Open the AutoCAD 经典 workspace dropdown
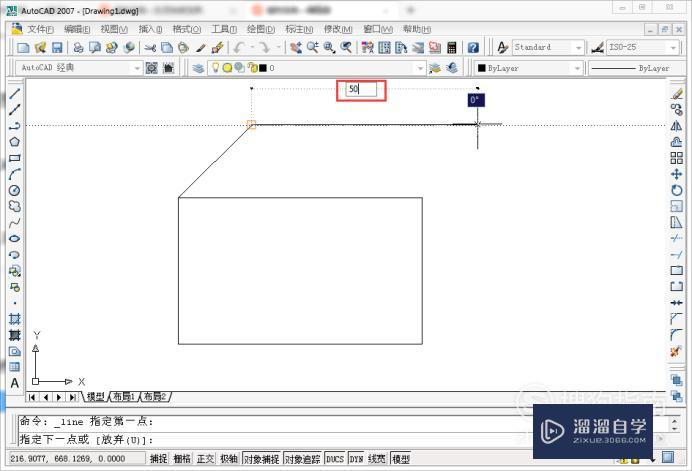 click(137, 68)
